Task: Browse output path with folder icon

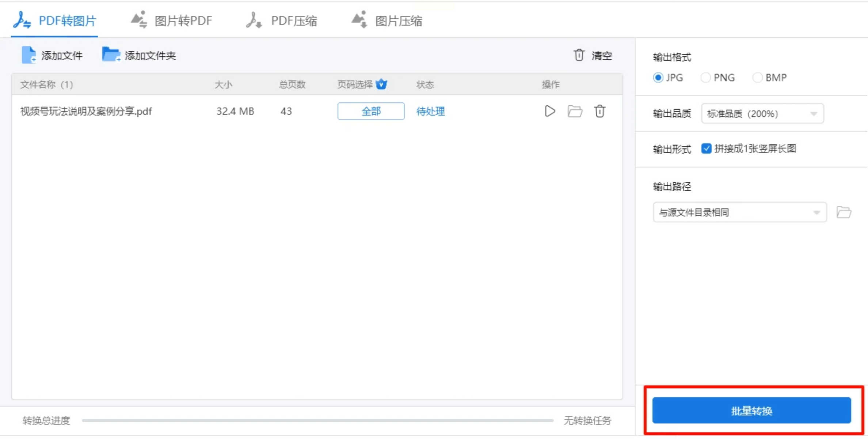Action: point(844,212)
